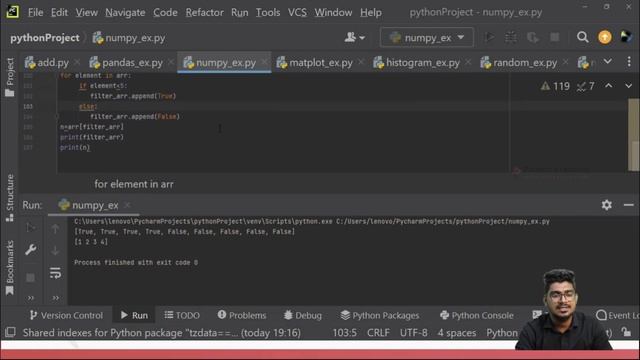Image resolution: width=640 pixels, height=360 pixels.
Task: Click the wrench settings icon in Run panel
Action: point(31,250)
